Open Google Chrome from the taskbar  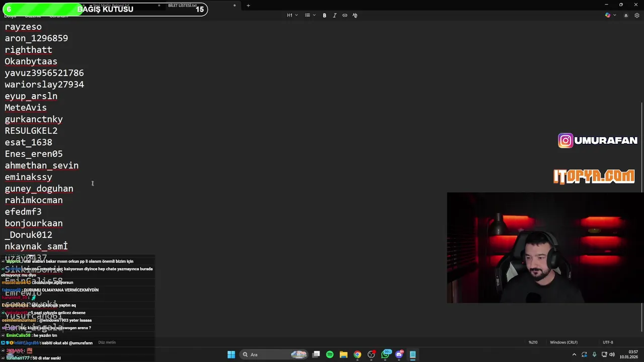(357, 354)
